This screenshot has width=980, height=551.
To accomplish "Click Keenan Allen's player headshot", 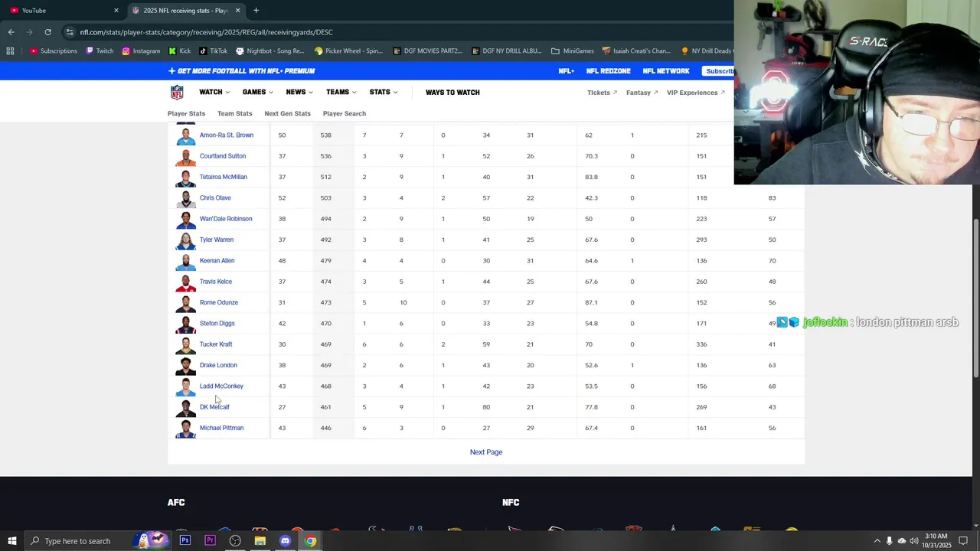I will tap(185, 261).
